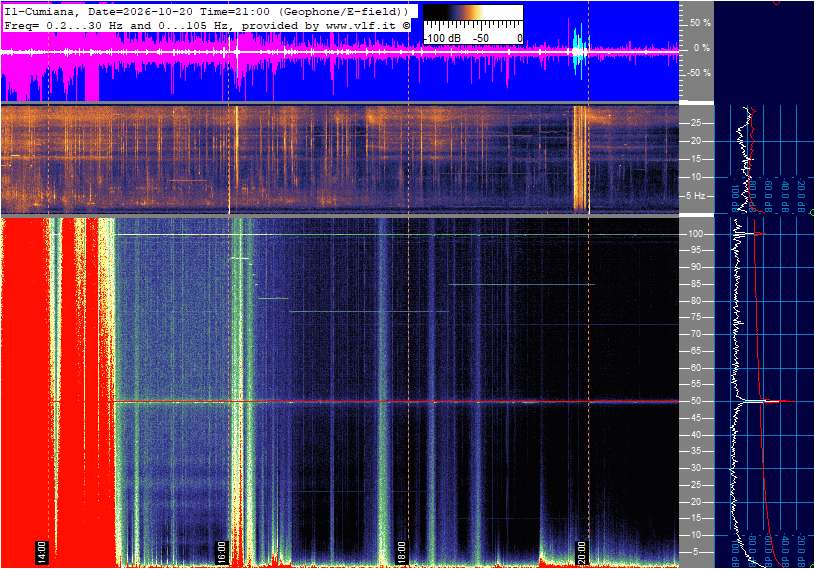Image resolution: width=815 pixels, height=569 pixels.
Task: Click the '5 Hz' geophone axis label
Action: (x=695, y=196)
